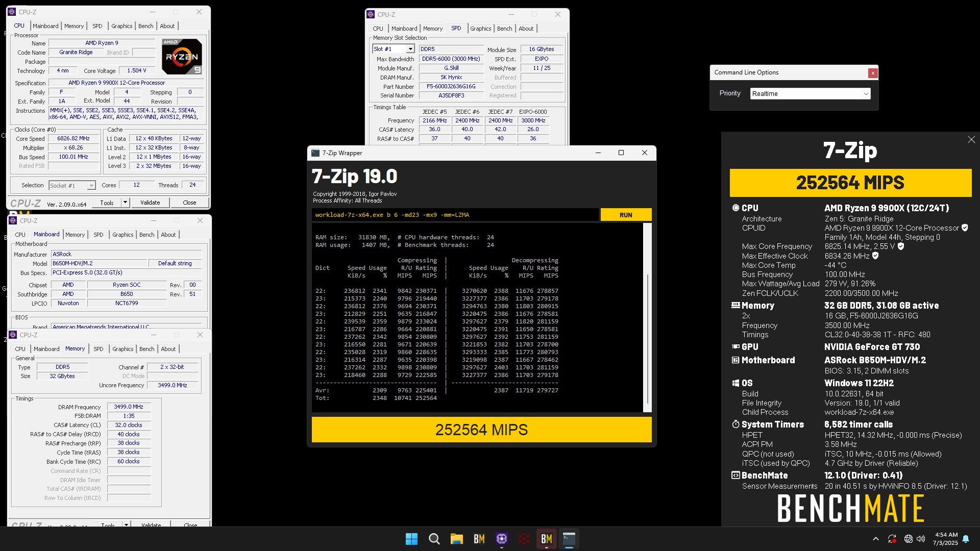Click the Part Number F5-6000J2636G16G field

(451, 87)
